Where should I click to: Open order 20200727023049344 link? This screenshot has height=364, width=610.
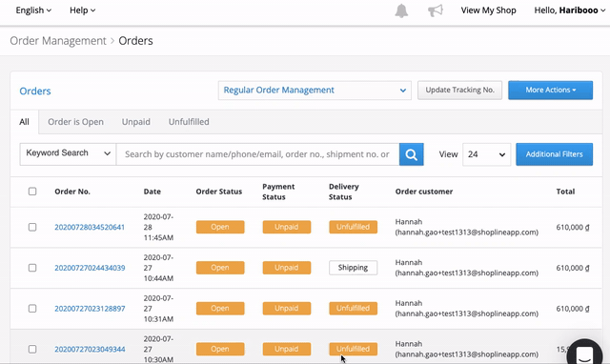click(x=90, y=349)
